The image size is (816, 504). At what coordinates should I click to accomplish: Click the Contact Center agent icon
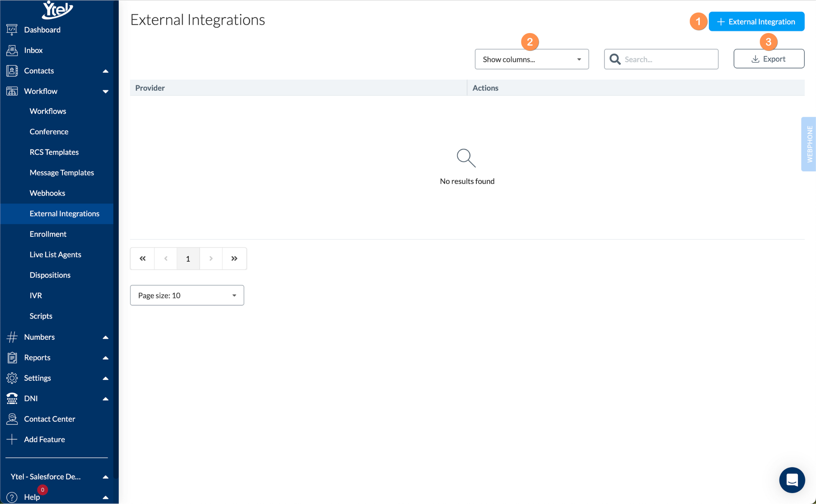pyautogui.click(x=12, y=419)
